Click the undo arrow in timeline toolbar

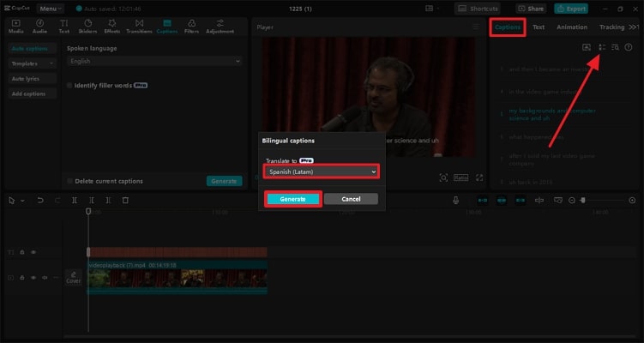(40, 200)
